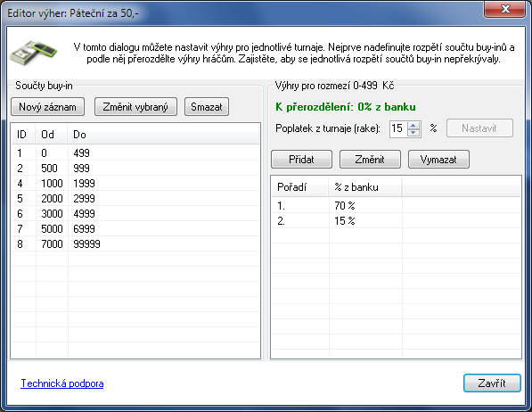Select buy-in row with ID 4
Screen dimensions: 532x412
(x=135, y=184)
